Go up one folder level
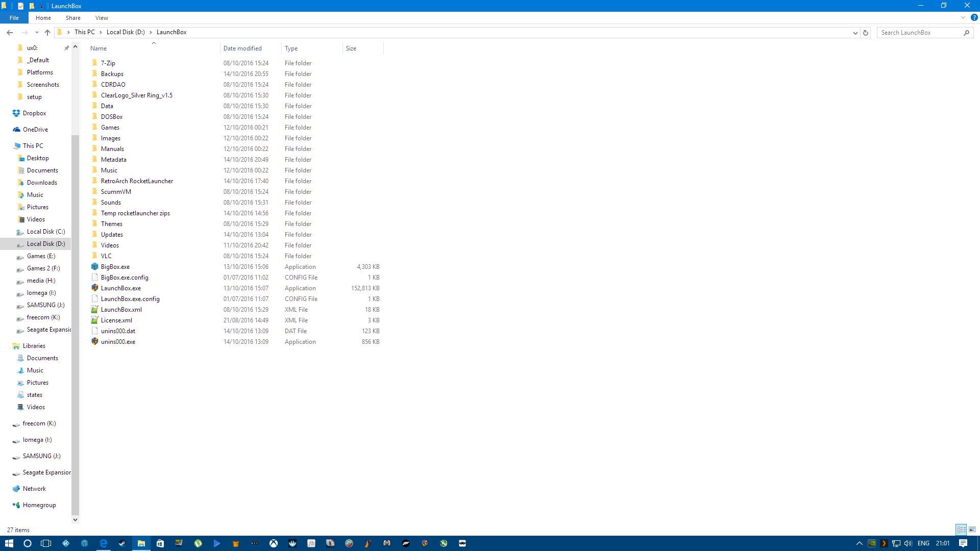The width and height of the screenshot is (980, 551). [47, 32]
